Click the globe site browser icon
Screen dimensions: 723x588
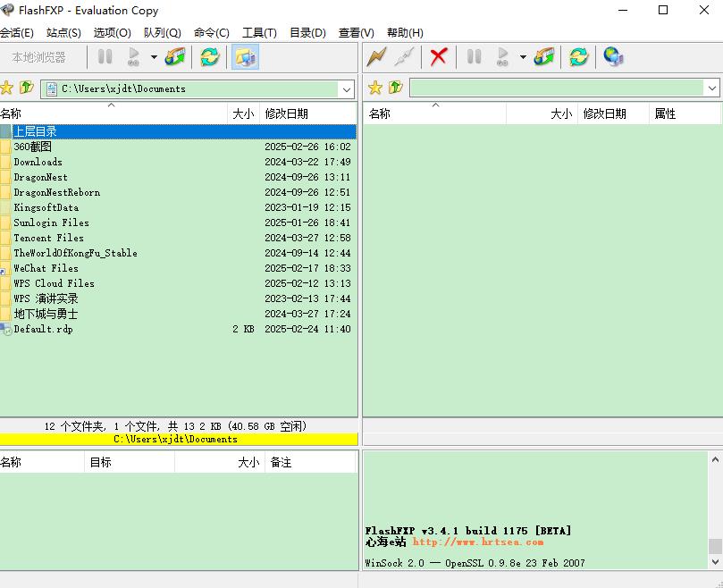click(x=613, y=56)
